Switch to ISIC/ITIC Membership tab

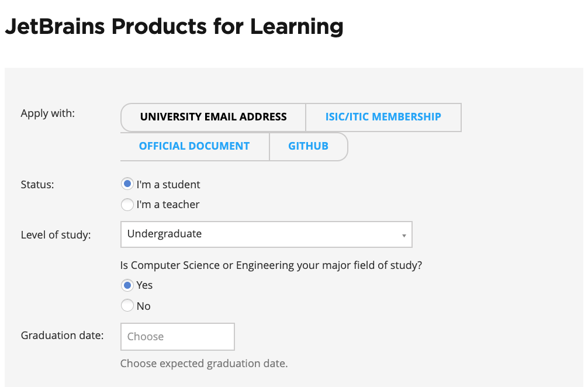point(383,117)
